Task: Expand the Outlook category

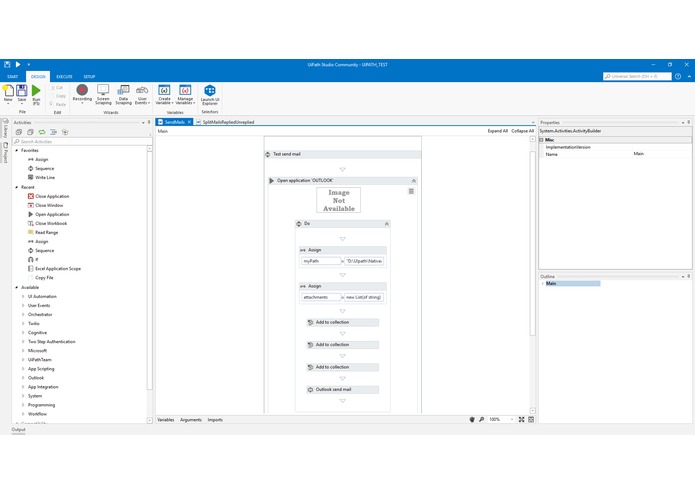Action: (23, 378)
